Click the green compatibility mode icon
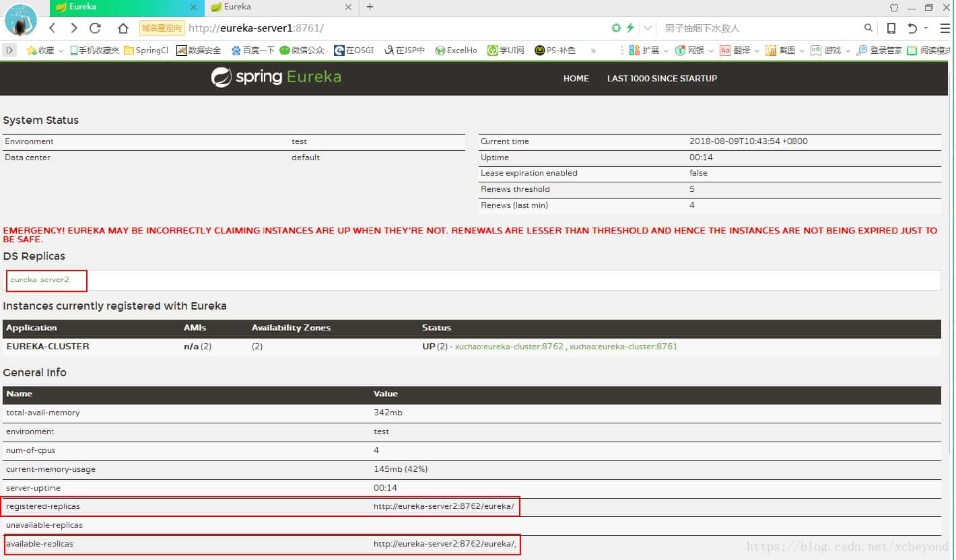The height and width of the screenshot is (560, 956). pos(616,28)
